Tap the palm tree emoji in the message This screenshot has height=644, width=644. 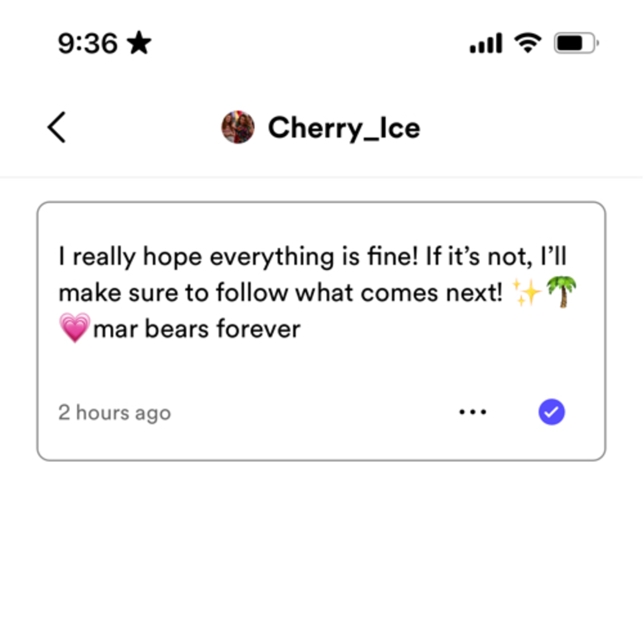pyautogui.click(x=562, y=292)
